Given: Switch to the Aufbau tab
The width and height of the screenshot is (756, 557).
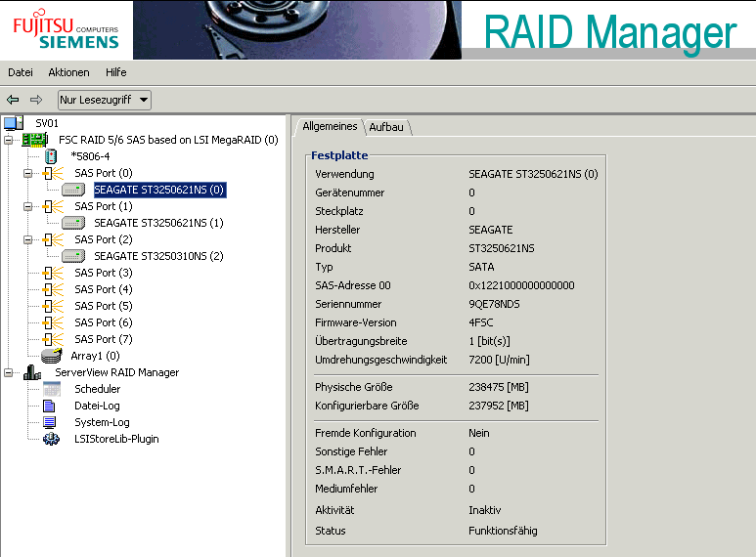Looking at the screenshot, I should click(386, 127).
